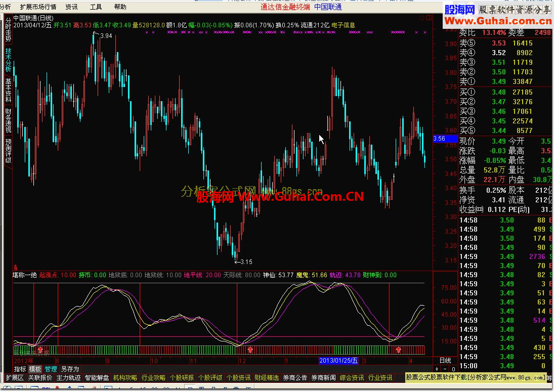Click the 中国联通(日线) chart title
This screenshot has height=392, width=555.
pyautogui.click(x=33, y=18)
